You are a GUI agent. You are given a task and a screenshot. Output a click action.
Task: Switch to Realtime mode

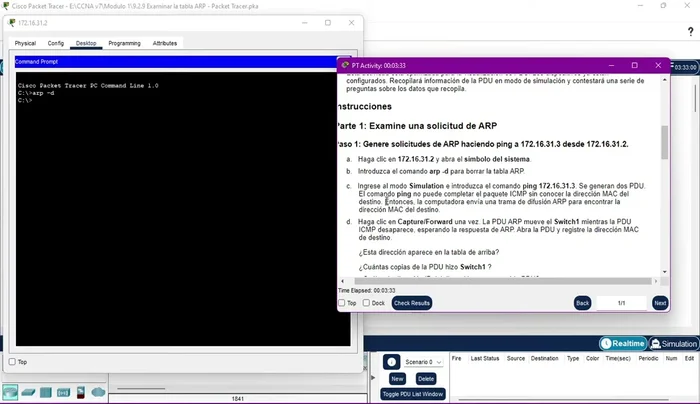point(623,343)
